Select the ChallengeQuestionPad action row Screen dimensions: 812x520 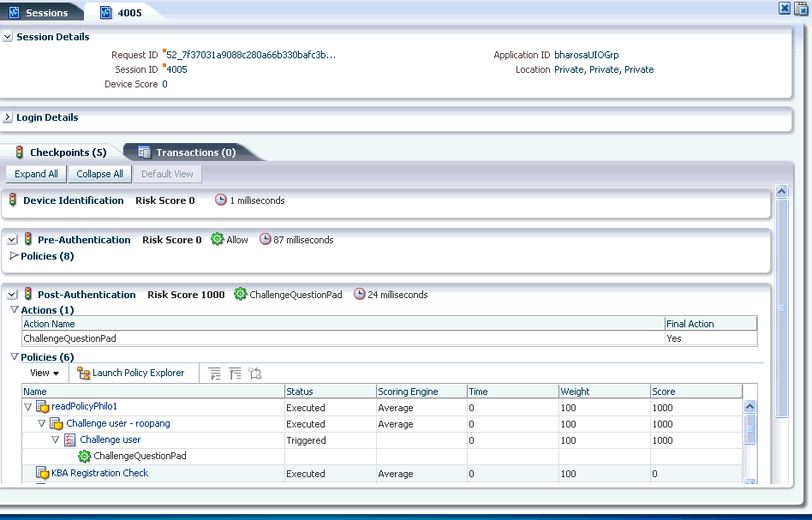(390, 338)
